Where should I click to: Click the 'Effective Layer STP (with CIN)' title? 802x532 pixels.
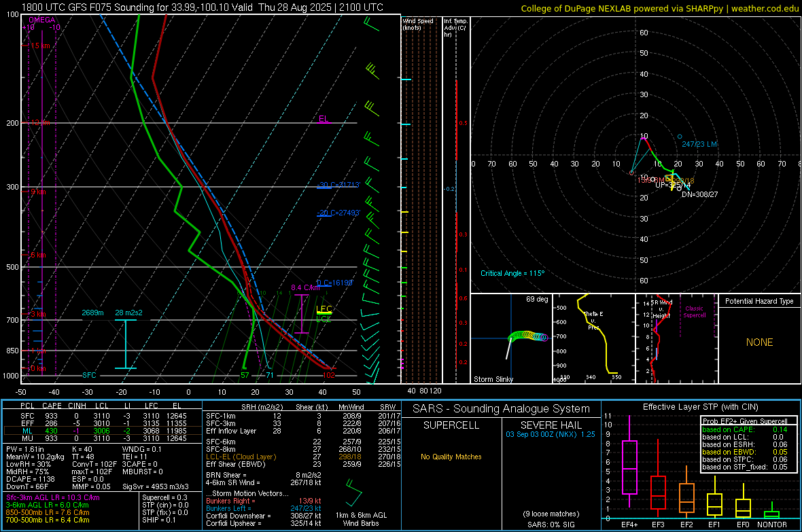click(x=700, y=407)
